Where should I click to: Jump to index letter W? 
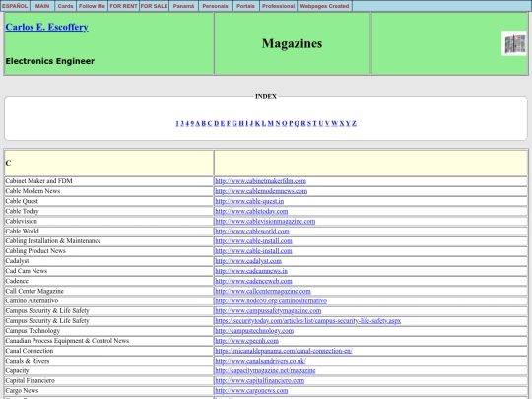click(334, 123)
